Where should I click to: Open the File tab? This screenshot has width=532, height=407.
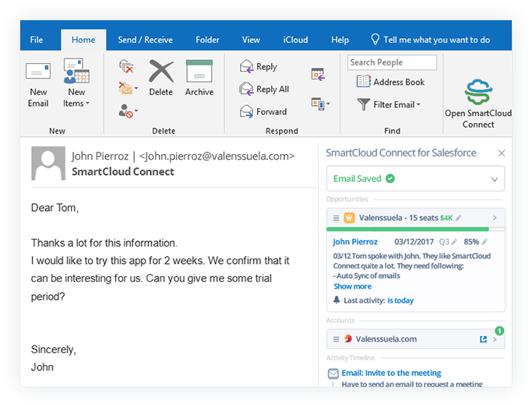point(37,40)
